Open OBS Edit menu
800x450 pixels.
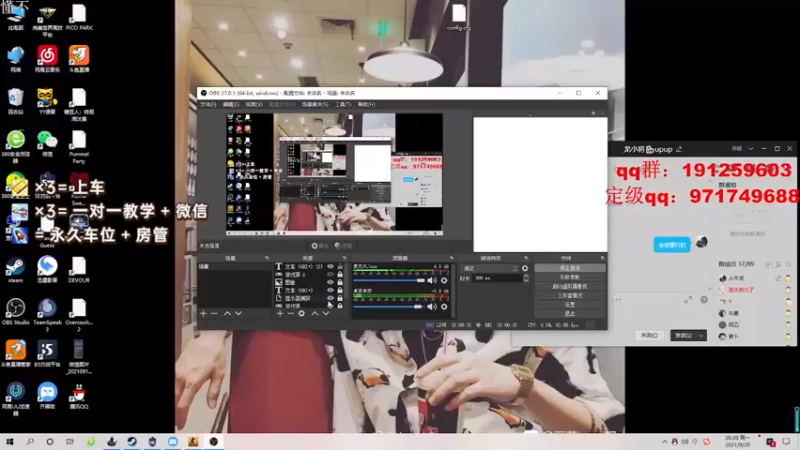click(231, 105)
